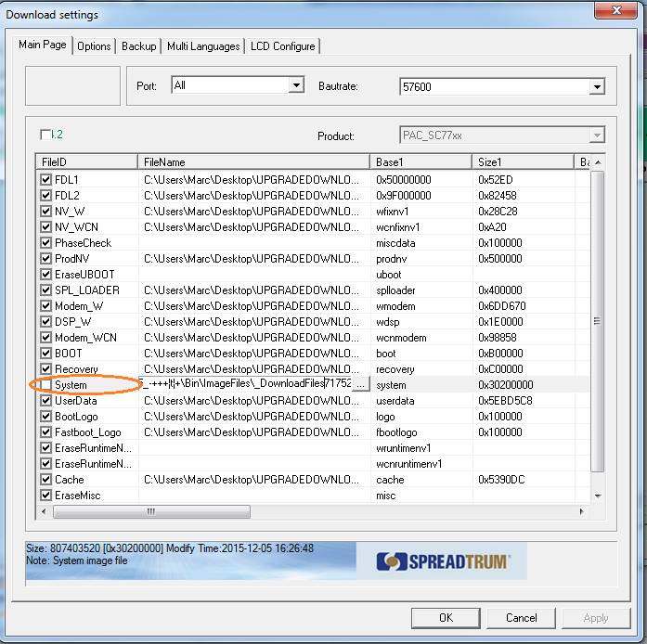The width and height of the screenshot is (647, 644).
Task: Click the System filename input field
Action: click(246, 383)
